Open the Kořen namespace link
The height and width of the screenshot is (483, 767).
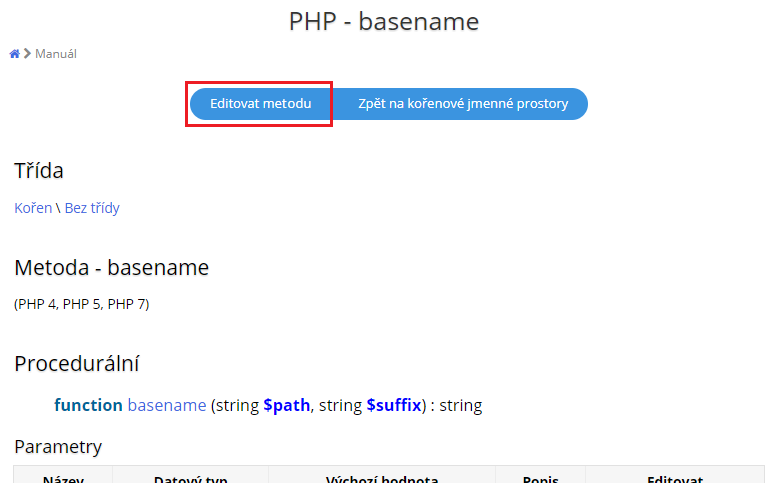[x=33, y=208]
